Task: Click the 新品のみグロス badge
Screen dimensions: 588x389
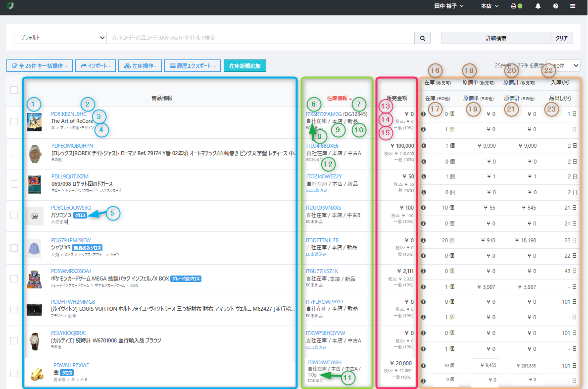Action: pos(87,248)
